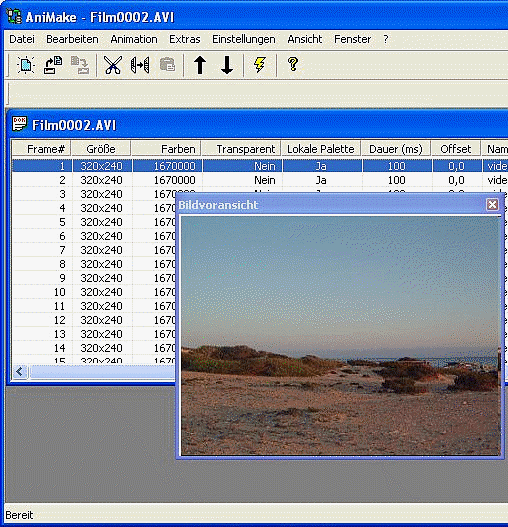Open the Einstellungen menu

pos(243,39)
